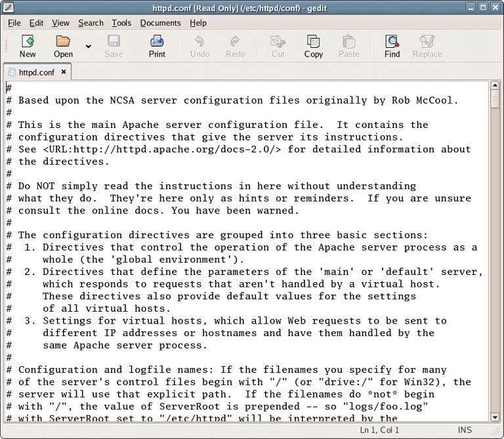504x439 pixels.
Task: Open the File menu
Action: pos(14,23)
